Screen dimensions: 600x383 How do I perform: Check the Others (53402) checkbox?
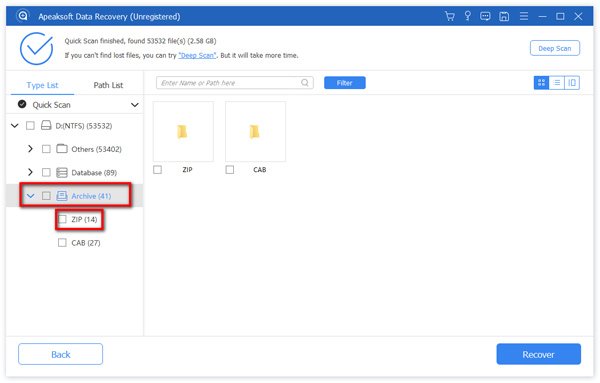[46, 149]
